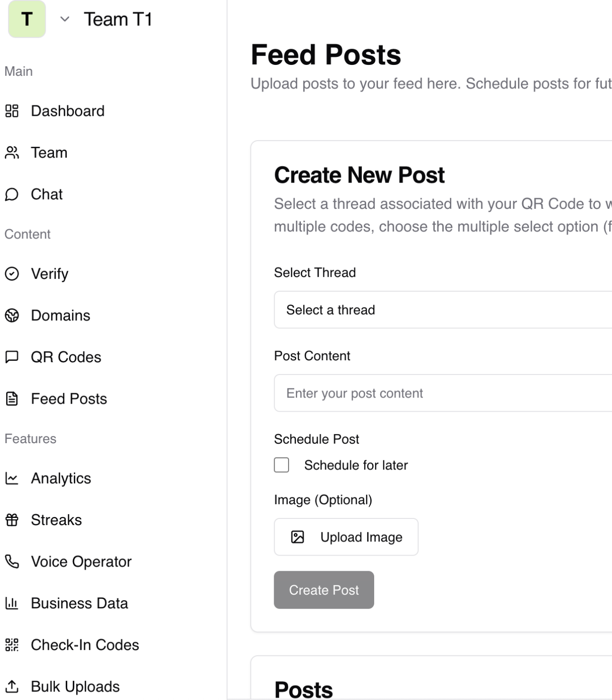Image resolution: width=612 pixels, height=700 pixels.
Task: Go to Feed Posts in sidebar
Action: [69, 399]
